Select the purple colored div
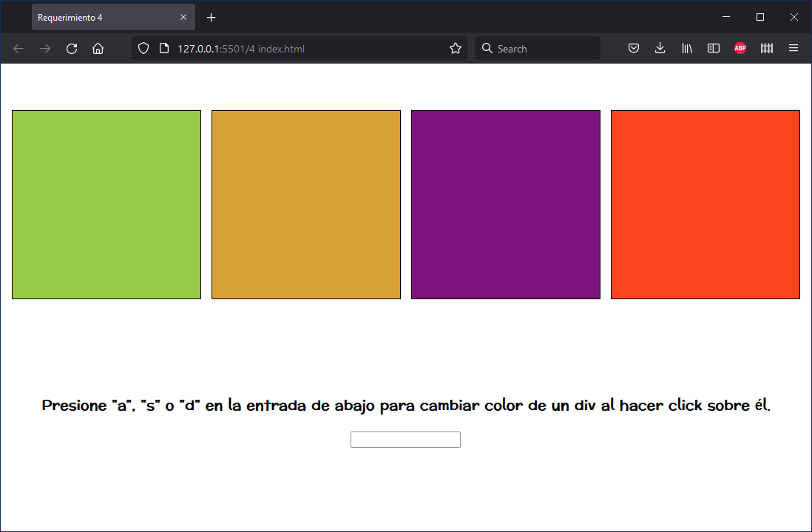Image resolution: width=812 pixels, height=532 pixels. coord(505,204)
